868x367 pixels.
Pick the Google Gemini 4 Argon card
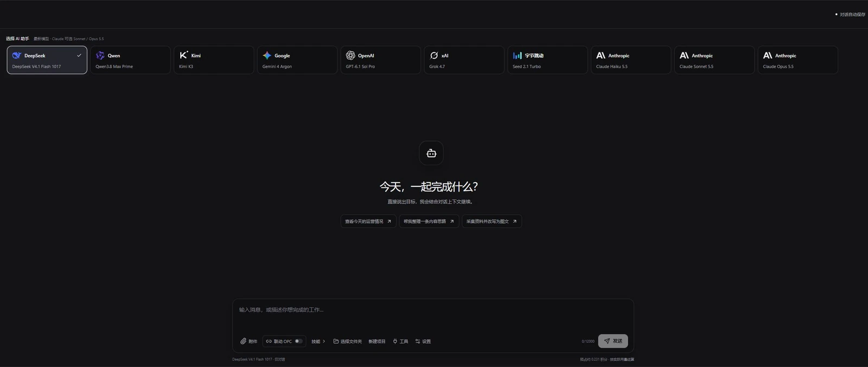point(297,60)
